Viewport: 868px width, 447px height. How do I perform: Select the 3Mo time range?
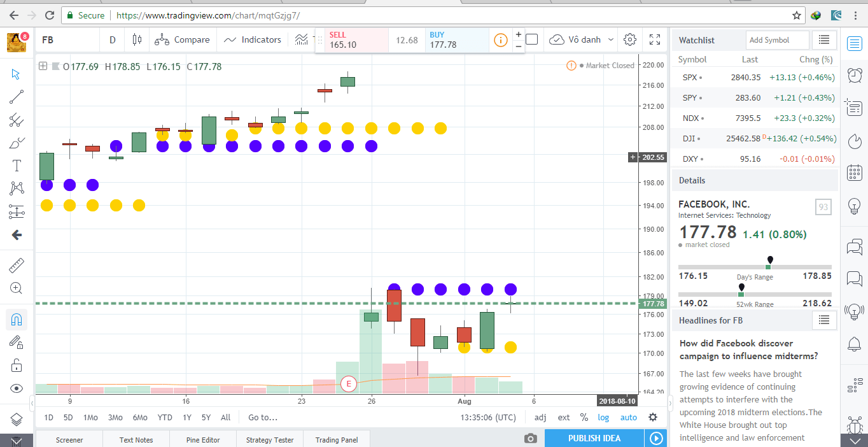pyautogui.click(x=115, y=418)
